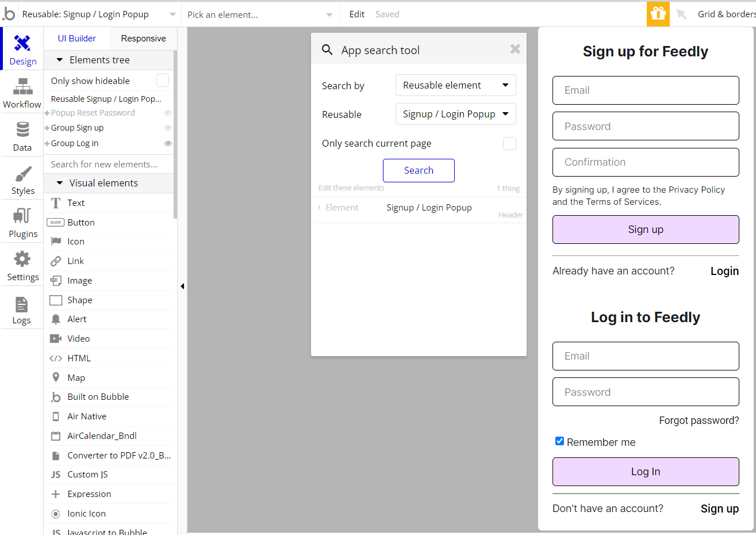Click the Bubble logo icon
Image resolution: width=756 pixels, height=535 pixels.
point(9,14)
